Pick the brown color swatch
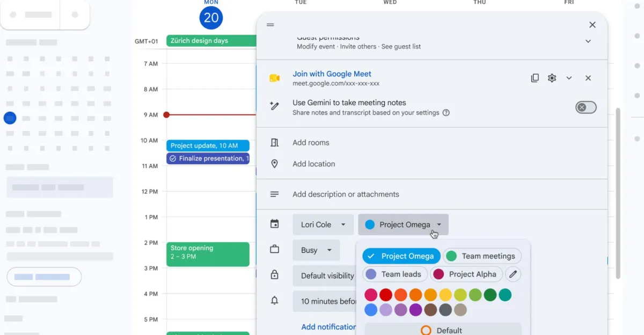 [x=430, y=310]
